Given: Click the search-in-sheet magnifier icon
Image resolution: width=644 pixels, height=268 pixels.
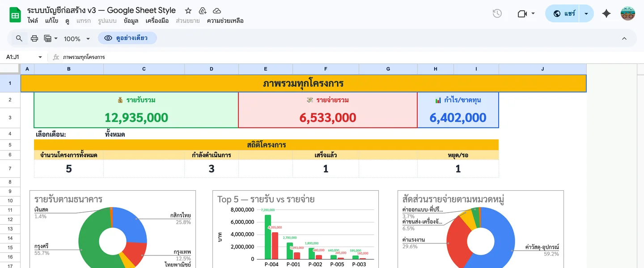Looking at the screenshot, I should [18, 38].
